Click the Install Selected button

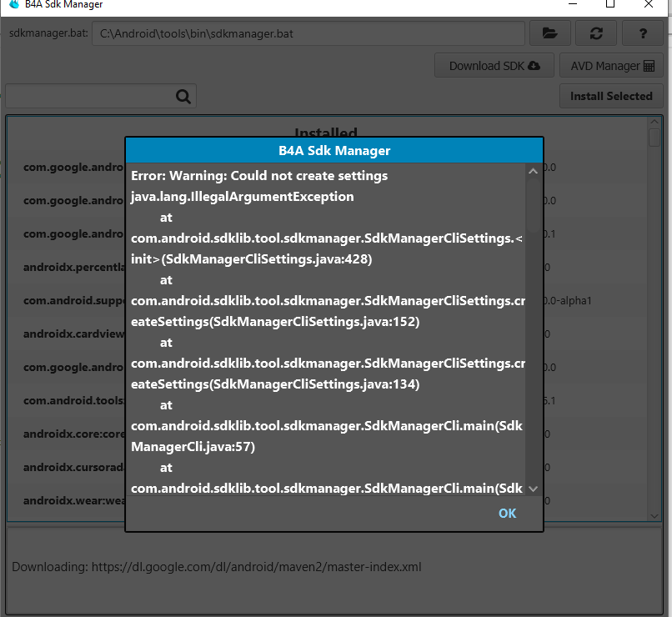611,96
